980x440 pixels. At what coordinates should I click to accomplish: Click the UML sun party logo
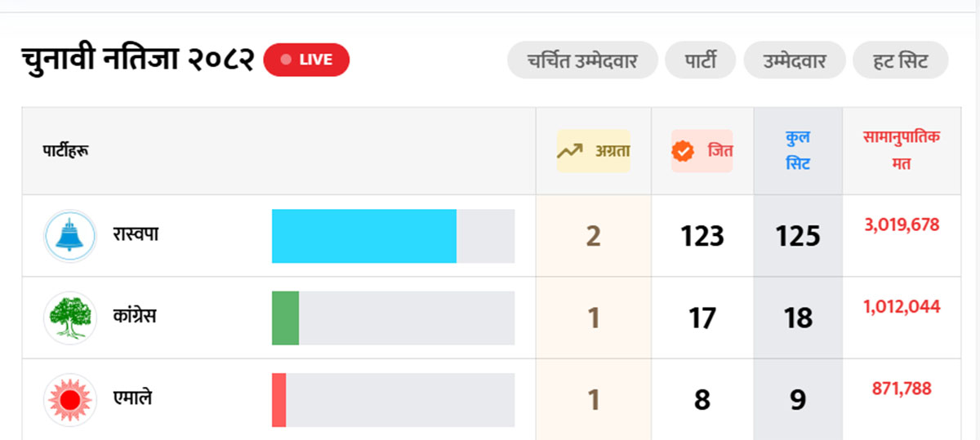(x=70, y=399)
